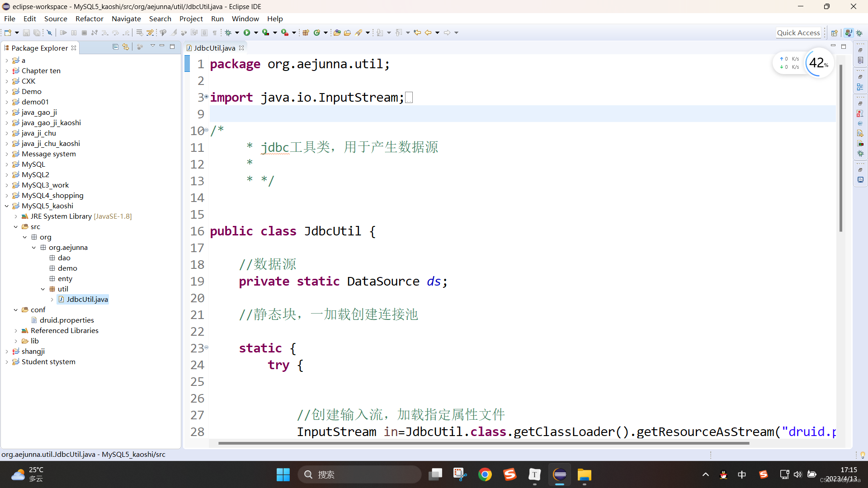Open Google Chrome from taskbar
This screenshot has height=488, width=868.
click(485, 474)
